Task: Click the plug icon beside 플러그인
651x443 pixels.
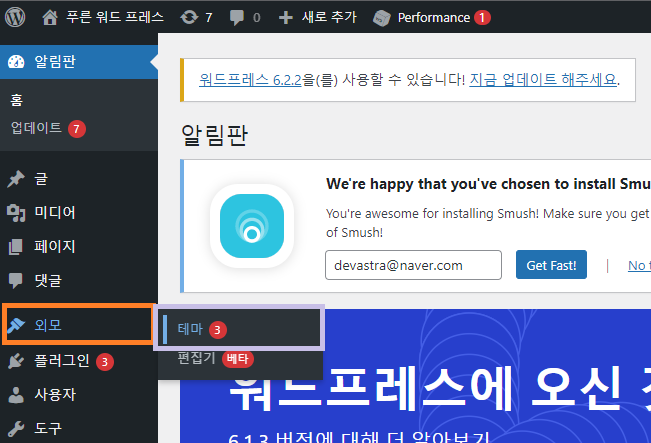Action: (16, 361)
